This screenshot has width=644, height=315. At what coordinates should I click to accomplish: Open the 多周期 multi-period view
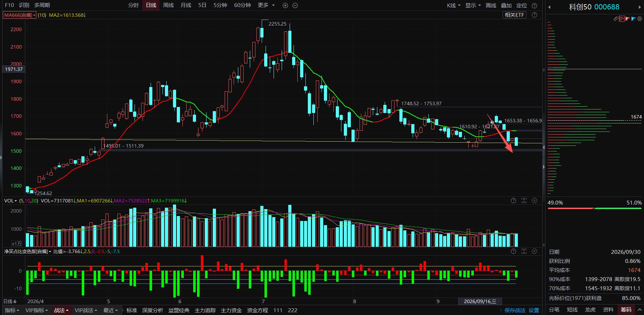[42, 5]
